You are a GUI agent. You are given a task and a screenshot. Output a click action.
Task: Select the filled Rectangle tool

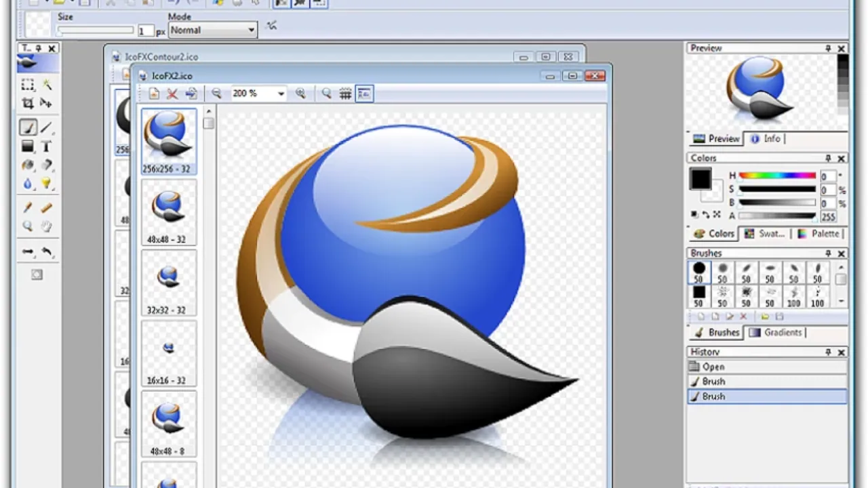(28, 146)
